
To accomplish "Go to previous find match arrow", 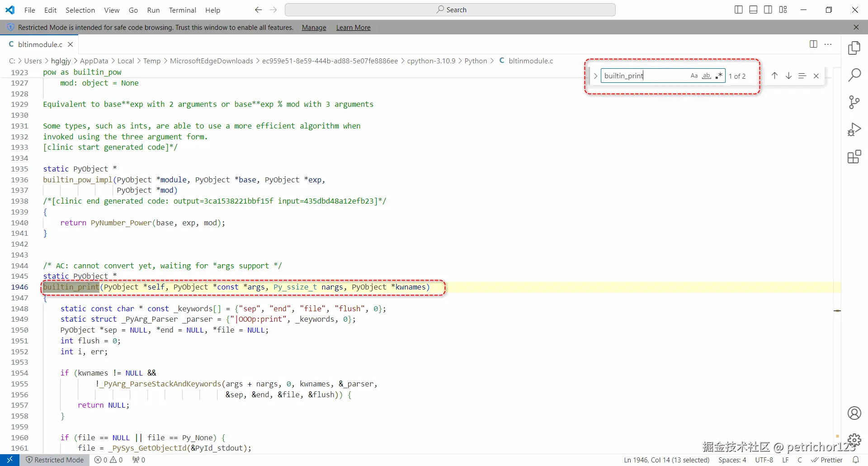I will click(774, 76).
